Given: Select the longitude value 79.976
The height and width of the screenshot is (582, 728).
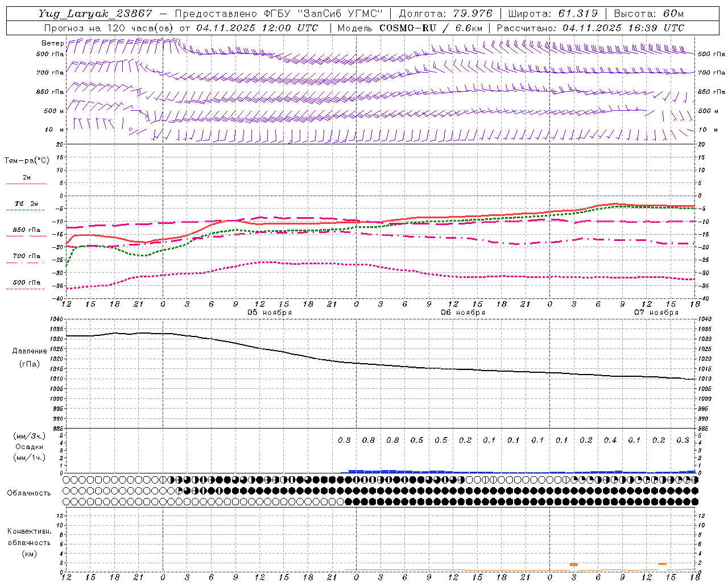Looking at the screenshot, I should (473, 14).
